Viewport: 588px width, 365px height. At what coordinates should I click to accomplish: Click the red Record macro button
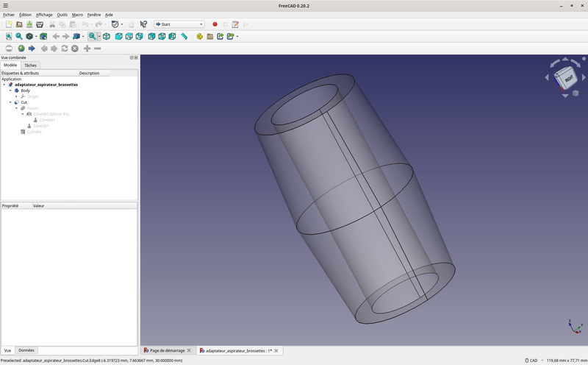pos(215,24)
